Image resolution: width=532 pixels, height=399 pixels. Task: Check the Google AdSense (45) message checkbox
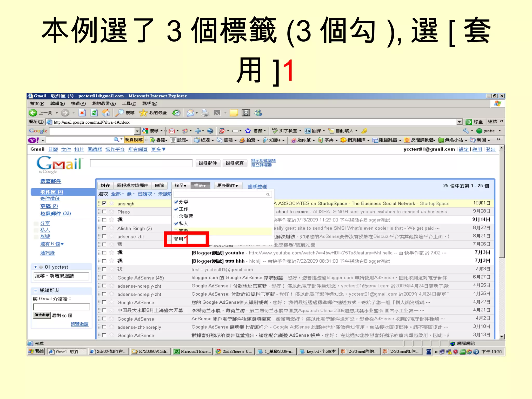pos(104,277)
